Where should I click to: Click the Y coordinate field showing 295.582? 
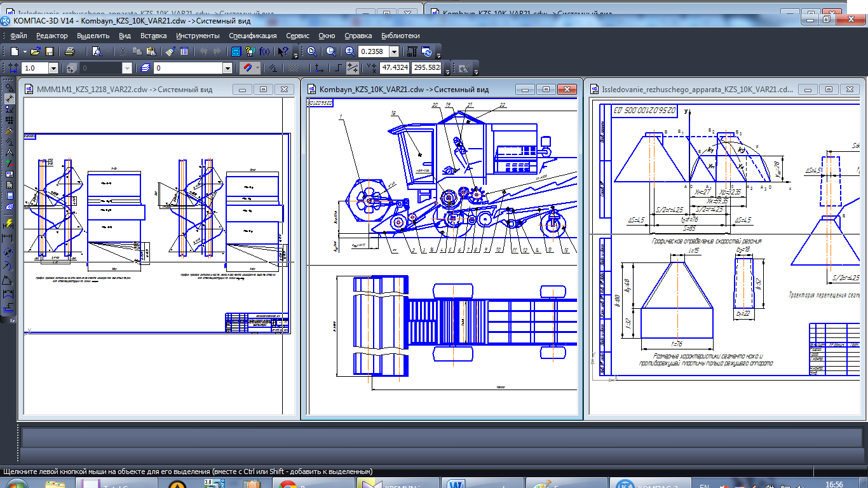pyautogui.click(x=427, y=68)
